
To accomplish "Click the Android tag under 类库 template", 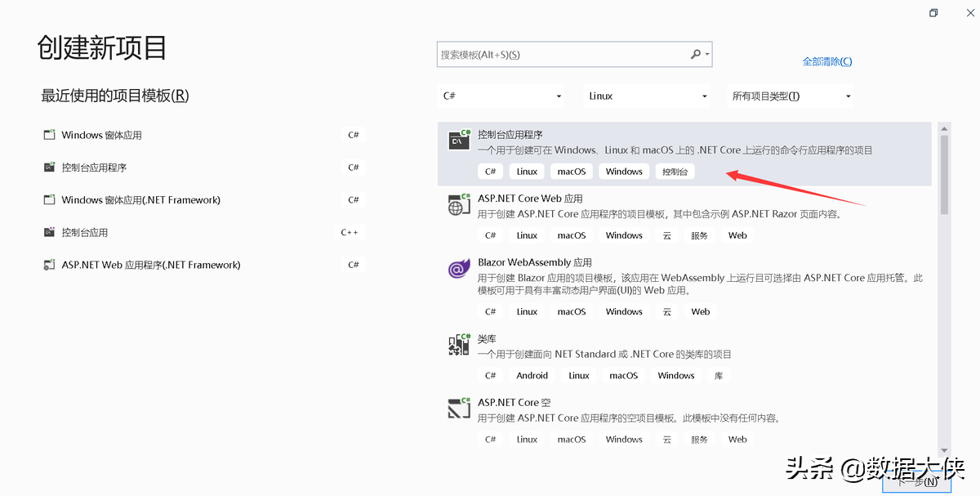I will [x=532, y=376].
